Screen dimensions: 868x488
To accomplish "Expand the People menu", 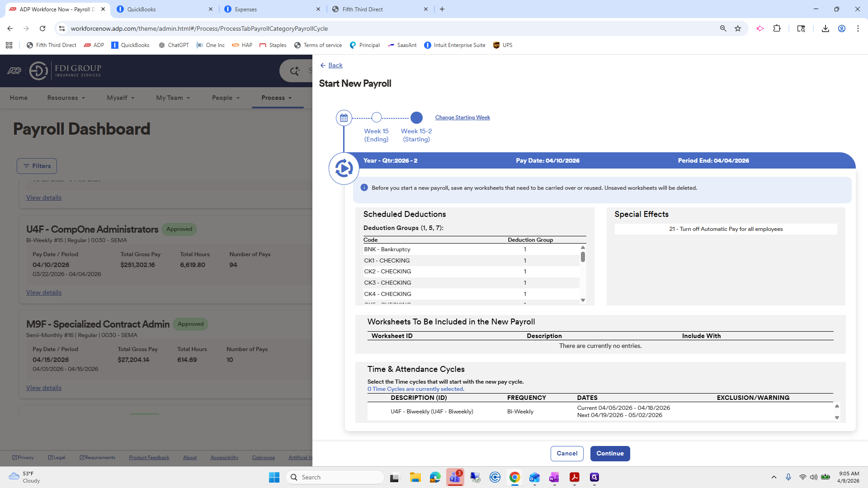I will pyautogui.click(x=226, y=98).
